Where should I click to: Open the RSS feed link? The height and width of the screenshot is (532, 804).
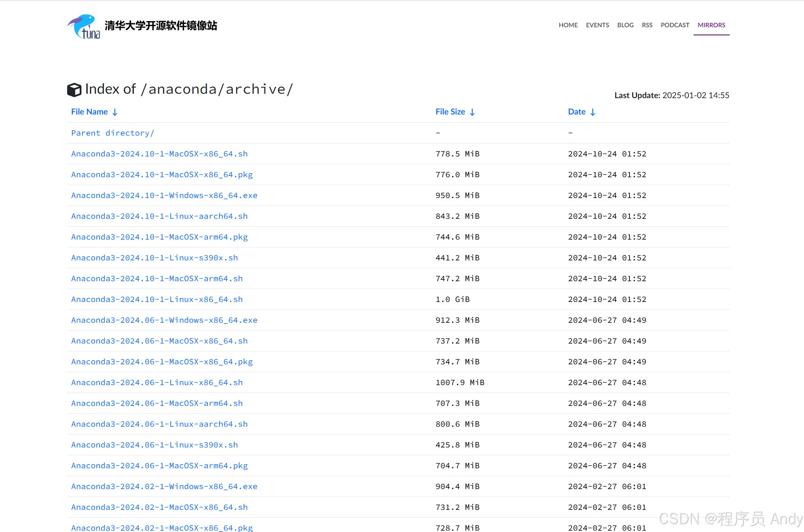[647, 25]
